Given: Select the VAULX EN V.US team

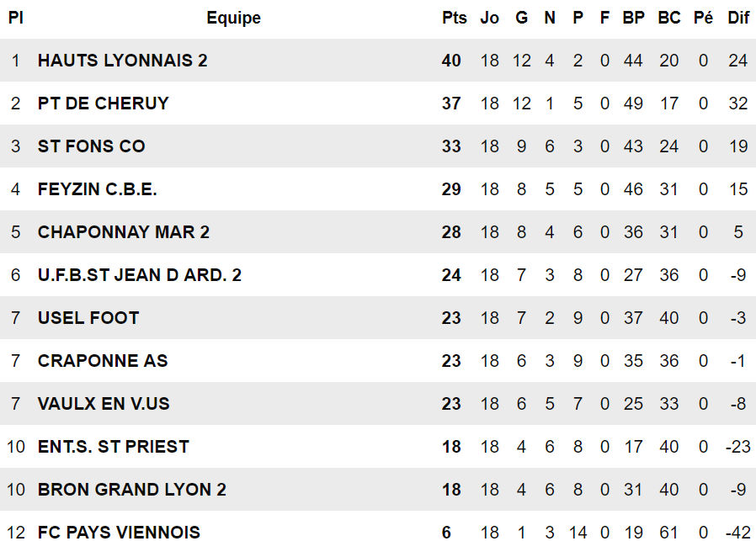Looking at the screenshot, I should [104, 404].
